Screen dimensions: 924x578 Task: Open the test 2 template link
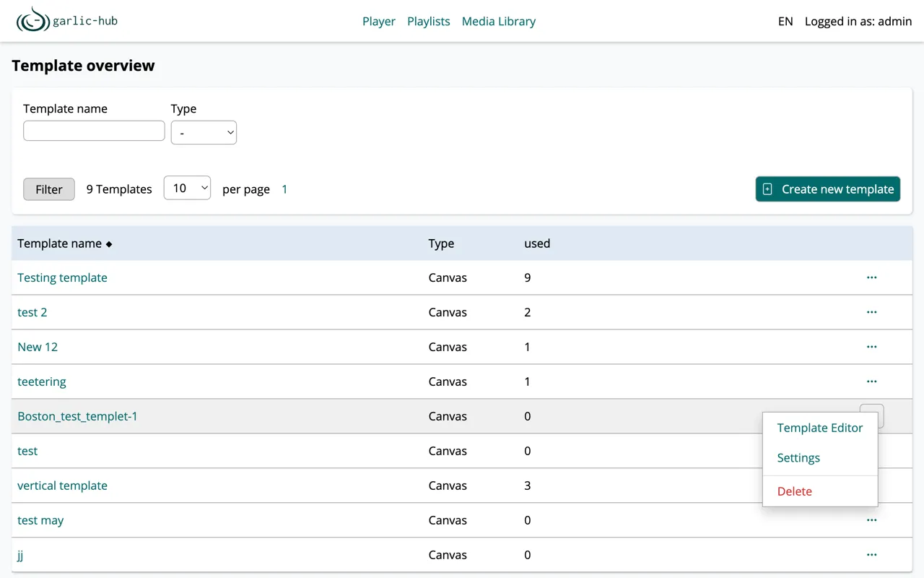(32, 312)
